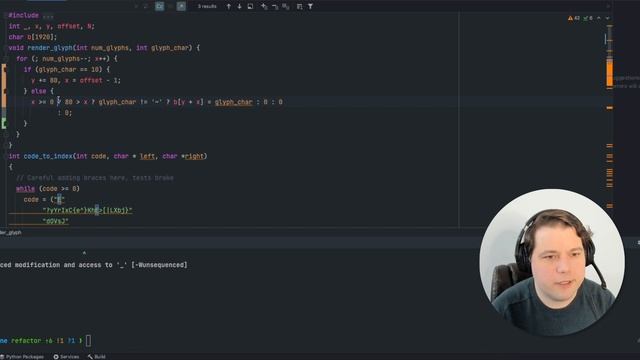Viewport: 640px width, 360px height.
Task: Go to previous highlighted error arrow
Action: pos(599,18)
